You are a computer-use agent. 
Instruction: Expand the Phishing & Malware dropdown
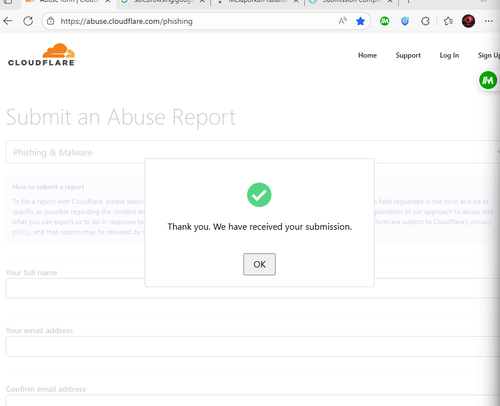[x=253, y=152]
